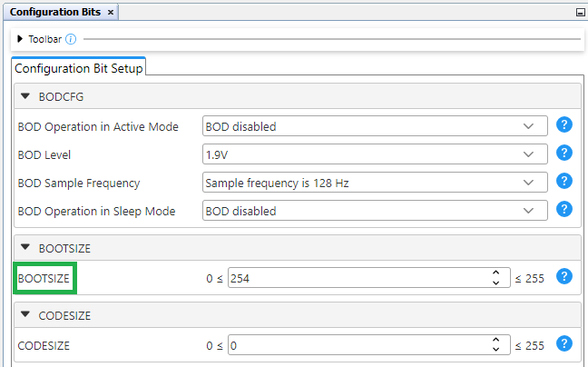The width and height of the screenshot is (588, 367).
Task: Expand the Toolbar section
Action: pos(20,40)
